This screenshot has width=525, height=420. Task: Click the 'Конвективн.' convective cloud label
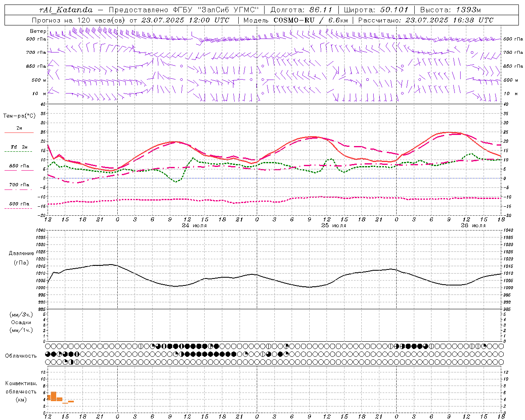click(x=21, y=383)
